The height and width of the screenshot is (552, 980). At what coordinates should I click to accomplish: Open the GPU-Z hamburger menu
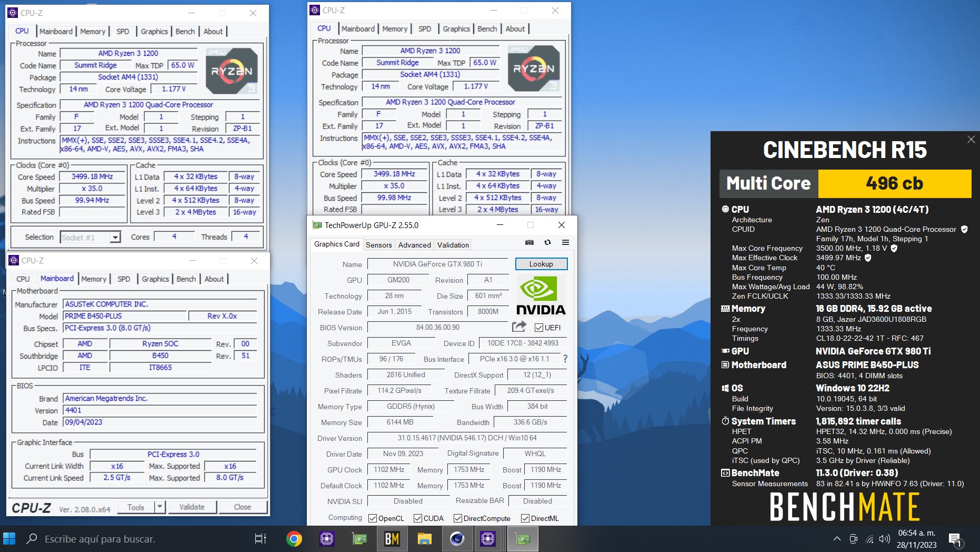pos(565,242)
